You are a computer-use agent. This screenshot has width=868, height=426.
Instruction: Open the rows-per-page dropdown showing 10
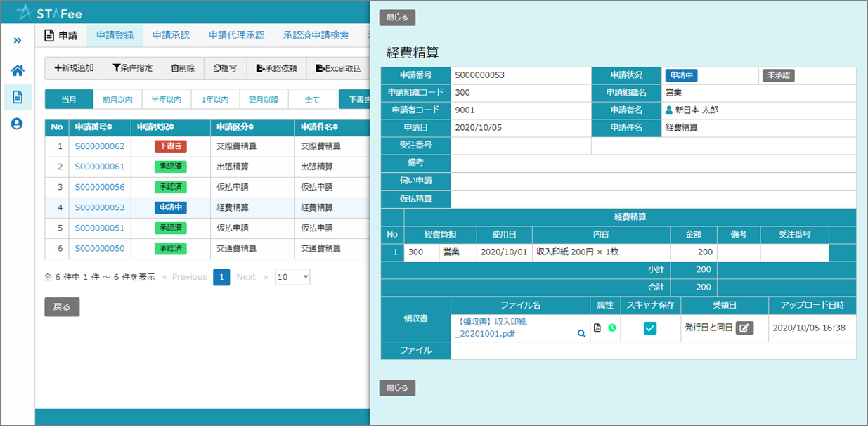tap(292, 277)
